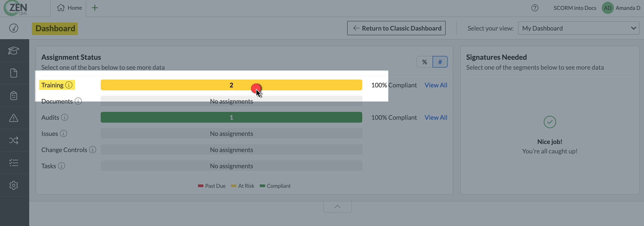Open the Change Controls shuffle icon
This screenshot has height=226, width=644.
pyautogui.click(x=14, y=140)
